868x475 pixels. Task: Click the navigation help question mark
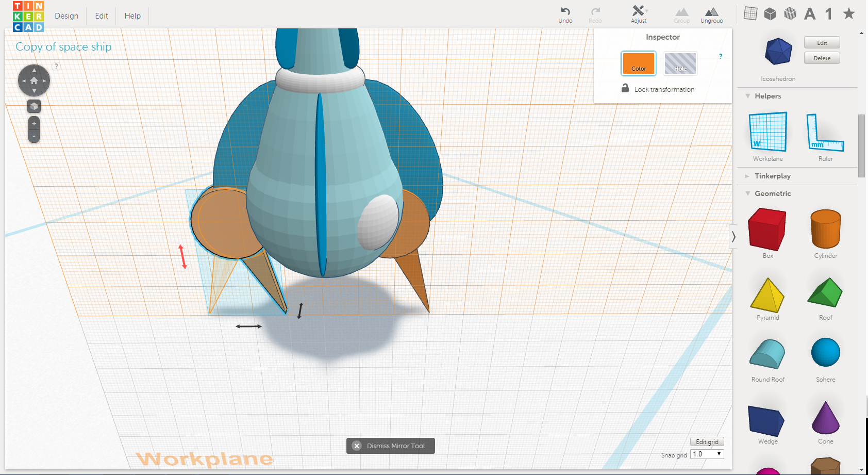click(56, 66)
